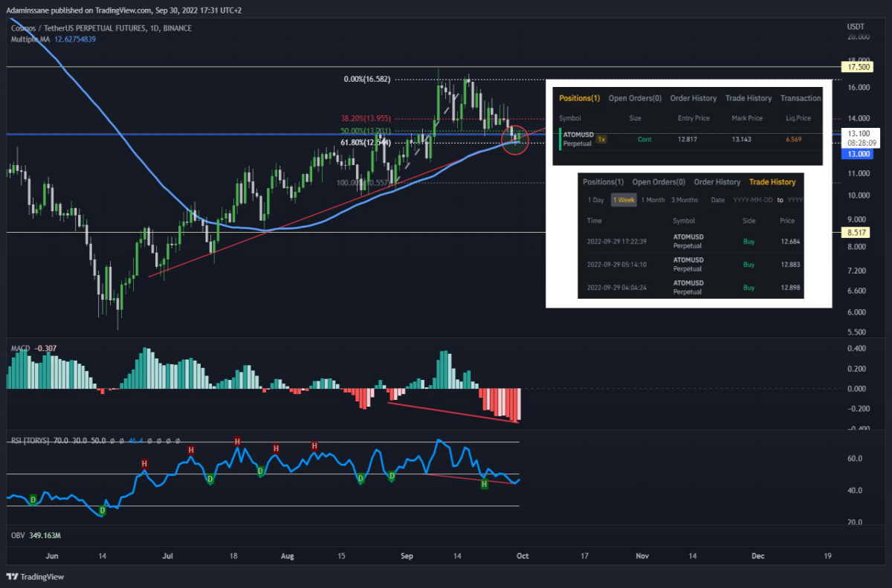Click the 1x leverage badge beside ATOMUSD
This screenshot has height=588, width=892.
tap(602, 139)
